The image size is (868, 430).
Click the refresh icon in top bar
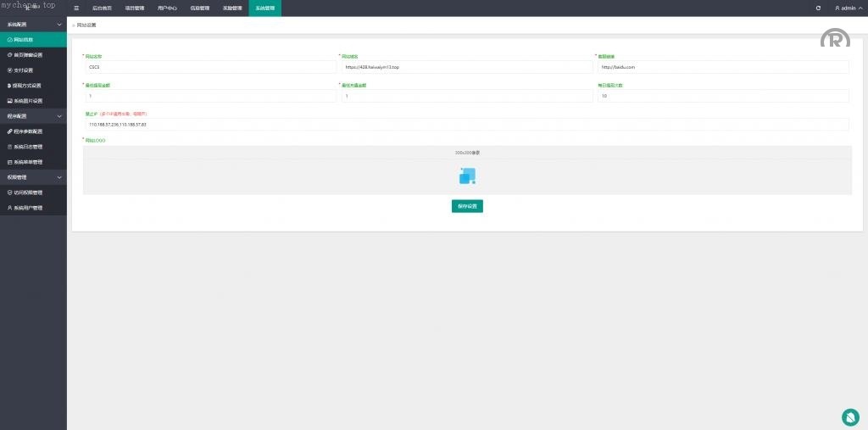(818, 8)
